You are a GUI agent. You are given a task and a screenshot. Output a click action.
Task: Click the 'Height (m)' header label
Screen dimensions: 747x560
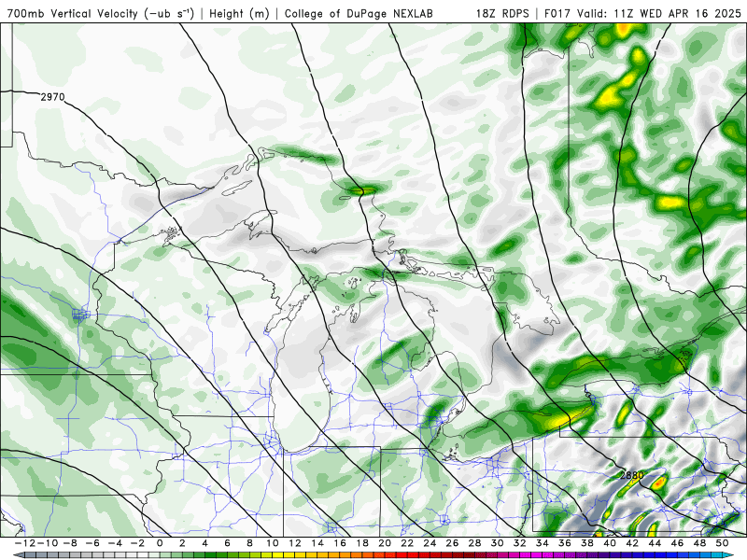240,14
